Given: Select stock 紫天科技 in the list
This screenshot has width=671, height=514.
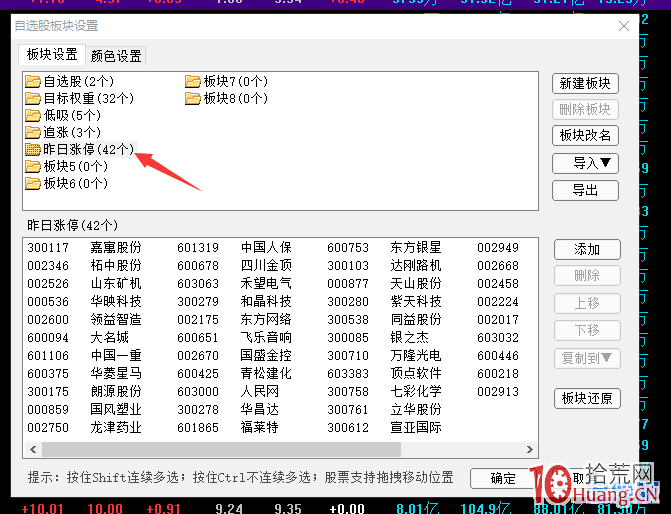Looking at the screenshot, I should 416,301.
